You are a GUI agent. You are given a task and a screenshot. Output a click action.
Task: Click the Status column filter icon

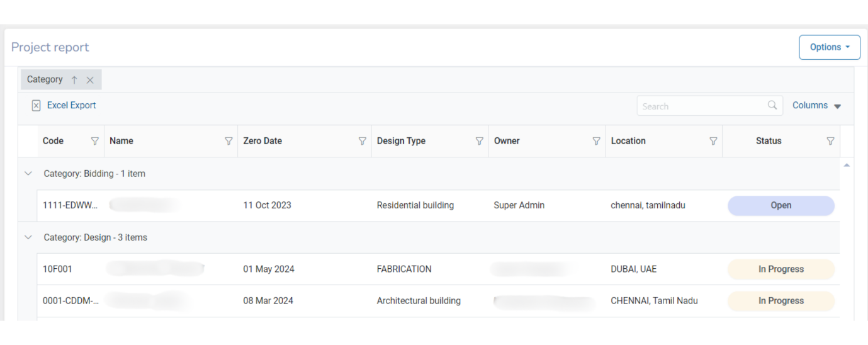(x=830, y=141)
